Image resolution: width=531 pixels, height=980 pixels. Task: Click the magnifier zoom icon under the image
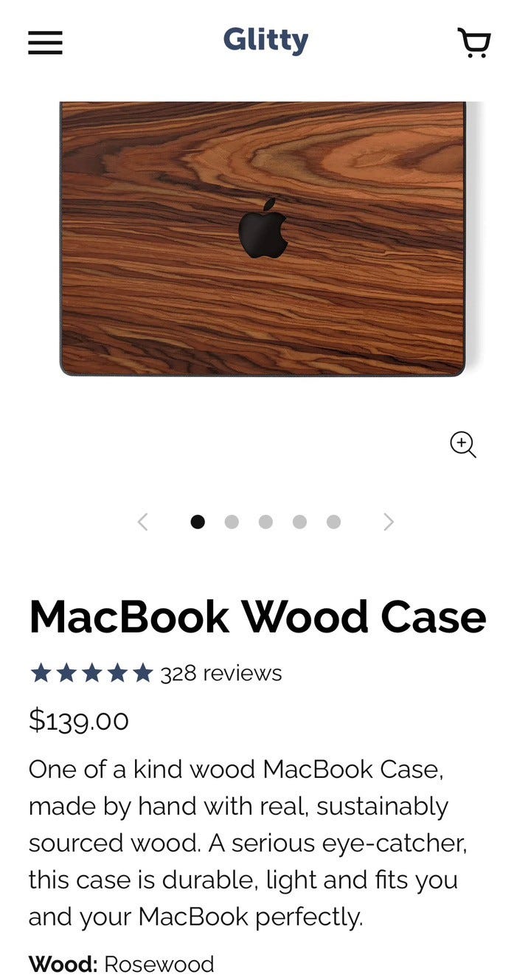coord(463,445)
